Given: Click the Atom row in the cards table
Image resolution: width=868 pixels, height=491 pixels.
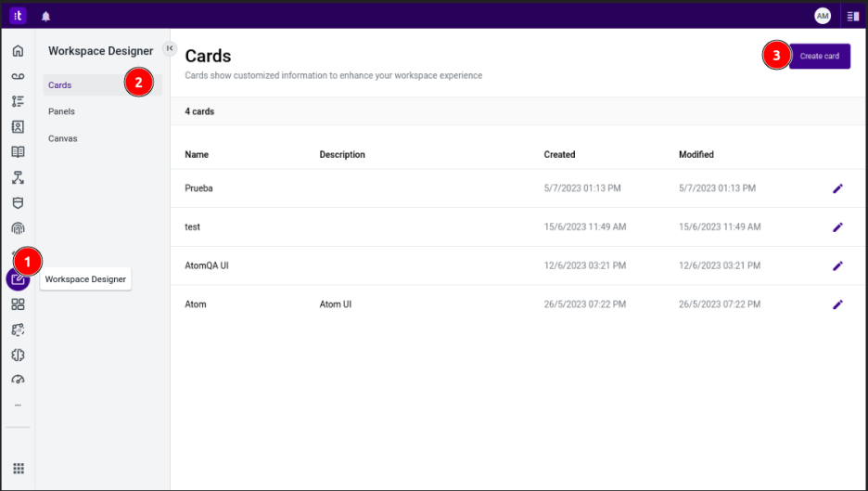Looking at the screenshot, I should point(196,304).
